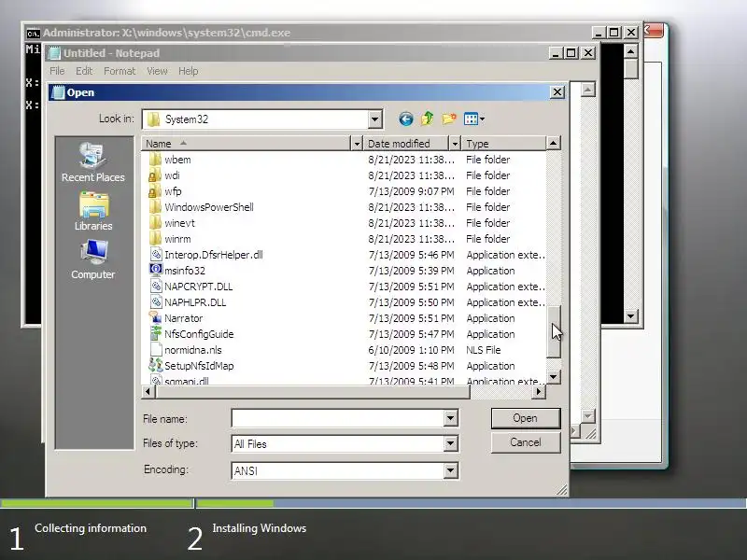Open the View menu icon in the dialog toolbar

click(471, 119)
